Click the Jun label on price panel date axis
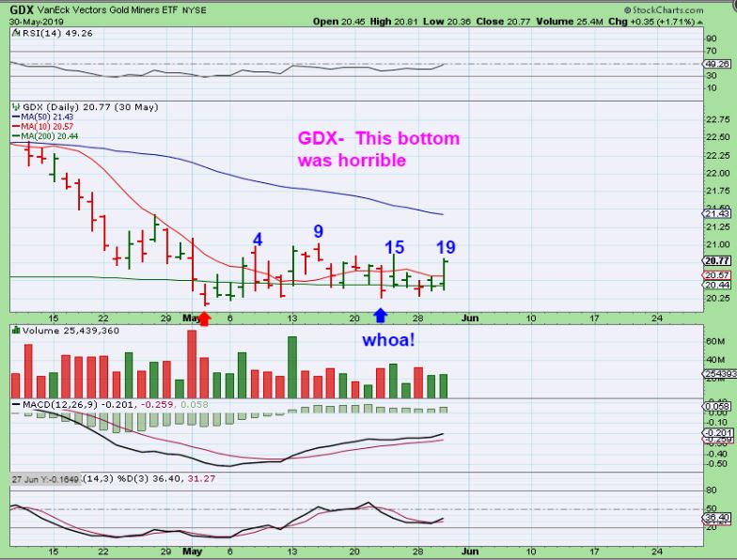Image resolution: width=737 pixels, height=560 pixels. [x=470, y=318]
